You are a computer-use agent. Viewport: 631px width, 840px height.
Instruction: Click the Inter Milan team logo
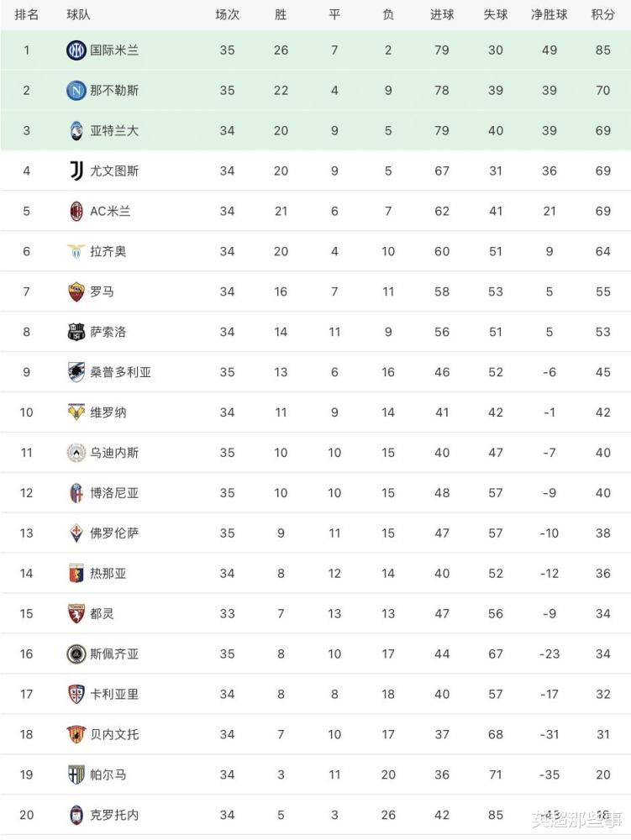click(x=76, y=50)
